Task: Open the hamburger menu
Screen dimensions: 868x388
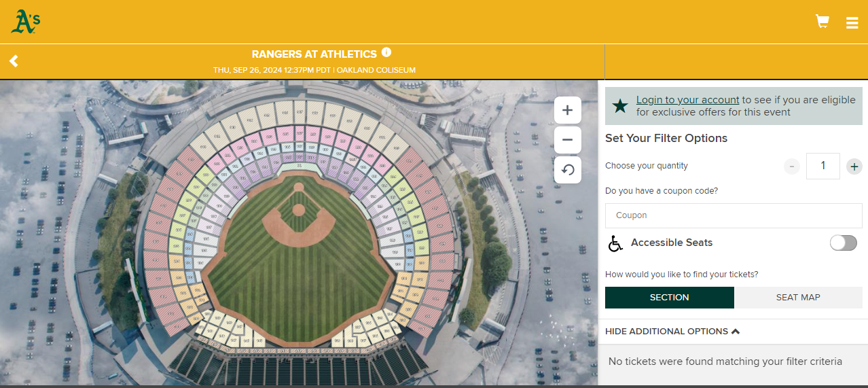Action: (x=852, y=22)
